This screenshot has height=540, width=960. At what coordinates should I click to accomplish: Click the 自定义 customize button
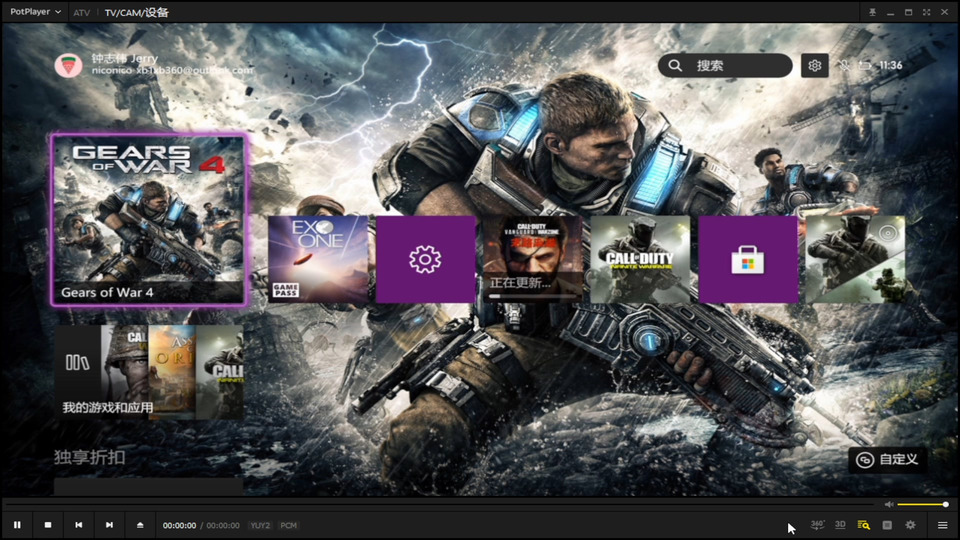click(x=887, y=460)
